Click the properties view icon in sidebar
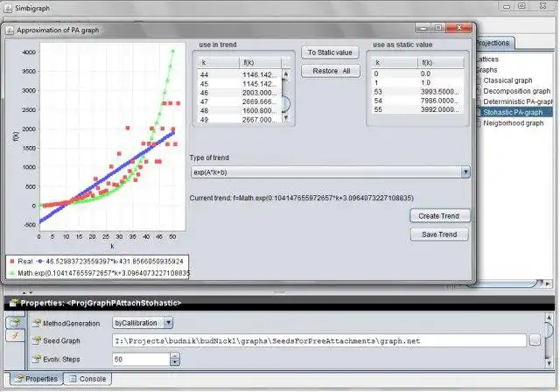The width and height of the screenshot is (560, 392). [15, 323]
